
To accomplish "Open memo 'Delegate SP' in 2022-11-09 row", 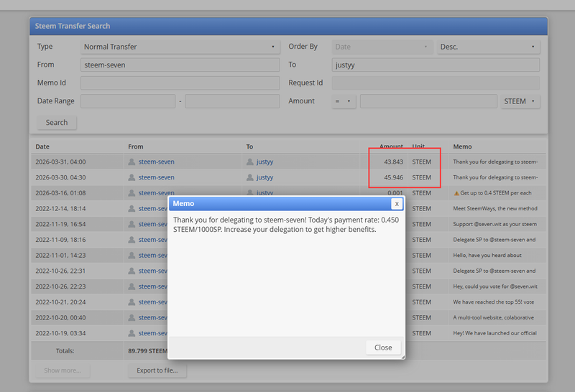I will click(494, 240).
